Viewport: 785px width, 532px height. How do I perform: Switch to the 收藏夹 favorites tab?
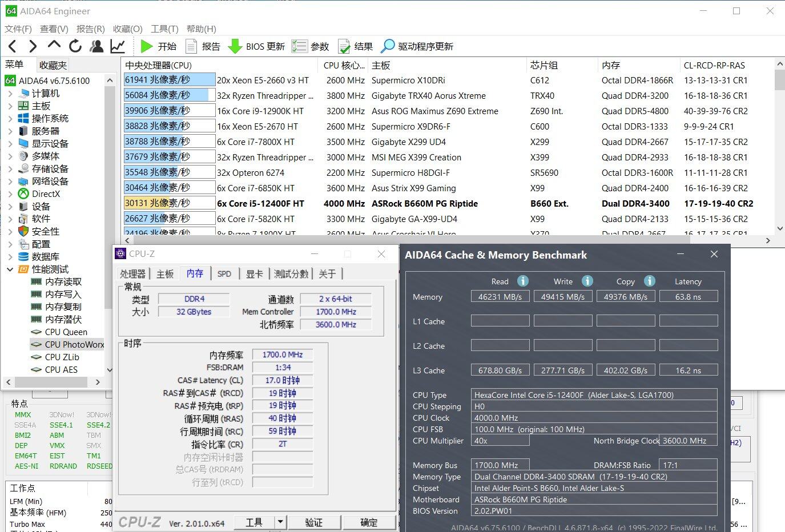tap(53, 65)
